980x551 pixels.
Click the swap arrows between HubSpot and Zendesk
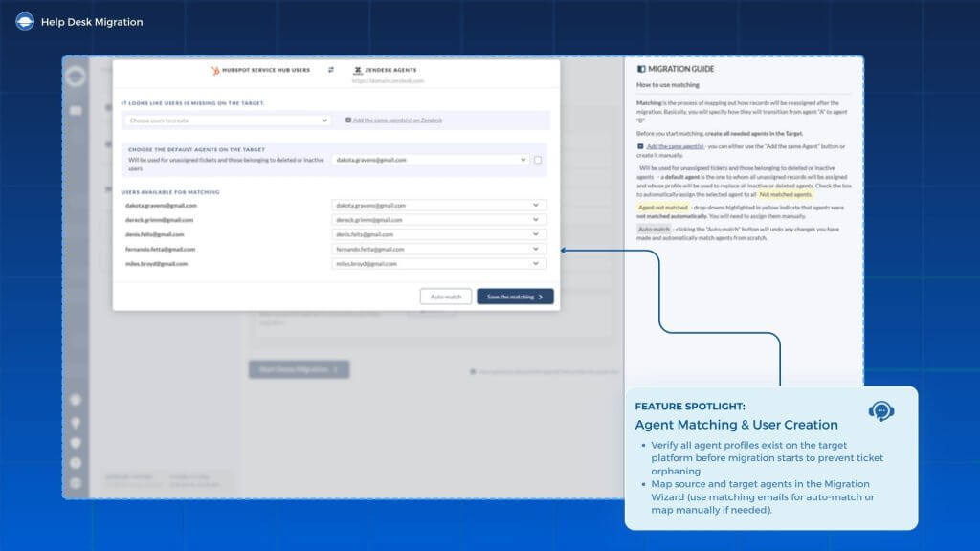[330, 70]
